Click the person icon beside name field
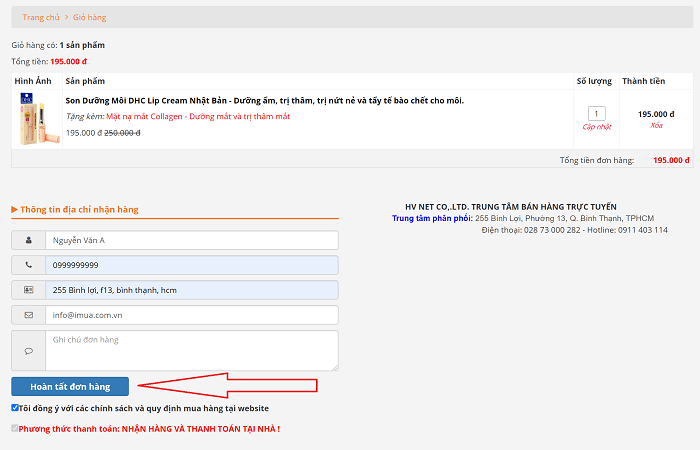Viewport: 700px width, 450px height. point(29,240)
